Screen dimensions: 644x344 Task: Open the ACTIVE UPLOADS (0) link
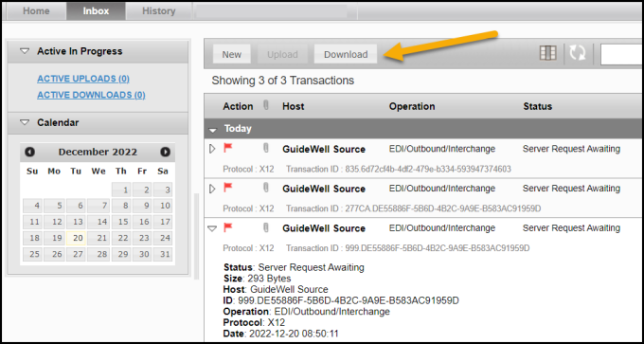point(83,79)
